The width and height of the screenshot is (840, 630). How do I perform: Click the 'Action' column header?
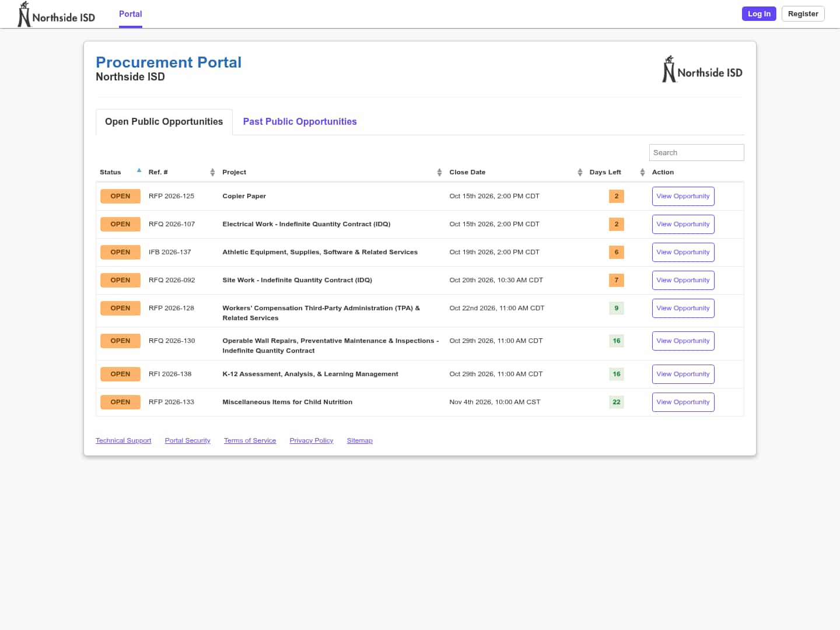[x=663, y=172]
